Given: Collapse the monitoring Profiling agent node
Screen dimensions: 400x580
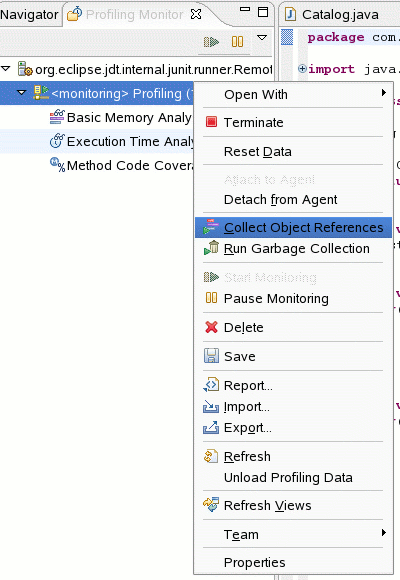Looking at the screenshot, I should pyautogui.click(x=21, y=92).
